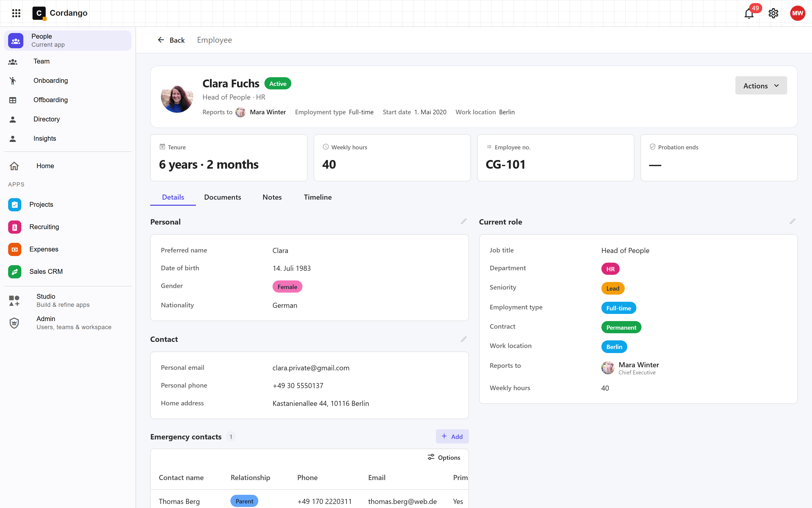Click email clara.private@gmail.com
812x508 pixels.
(311, 368)
